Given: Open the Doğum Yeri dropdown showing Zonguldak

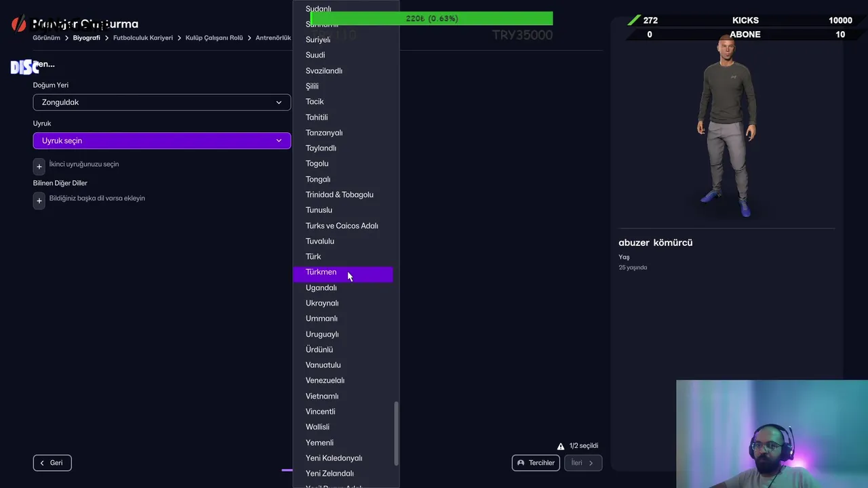Looking at the screenshot, I should tap(162, 102).
